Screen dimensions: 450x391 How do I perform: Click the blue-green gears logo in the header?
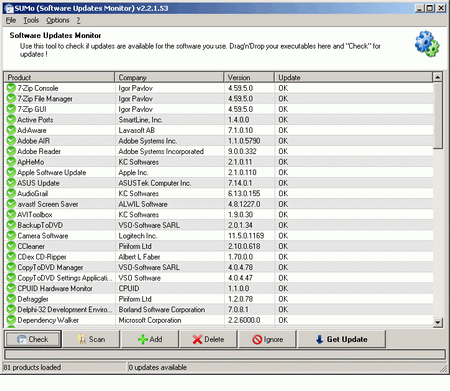point(427,44)
